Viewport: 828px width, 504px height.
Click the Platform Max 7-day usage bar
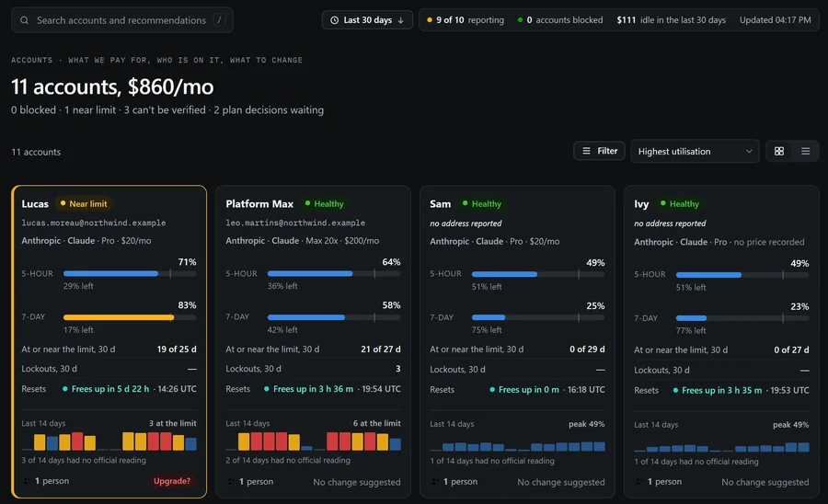click(334, 317)
